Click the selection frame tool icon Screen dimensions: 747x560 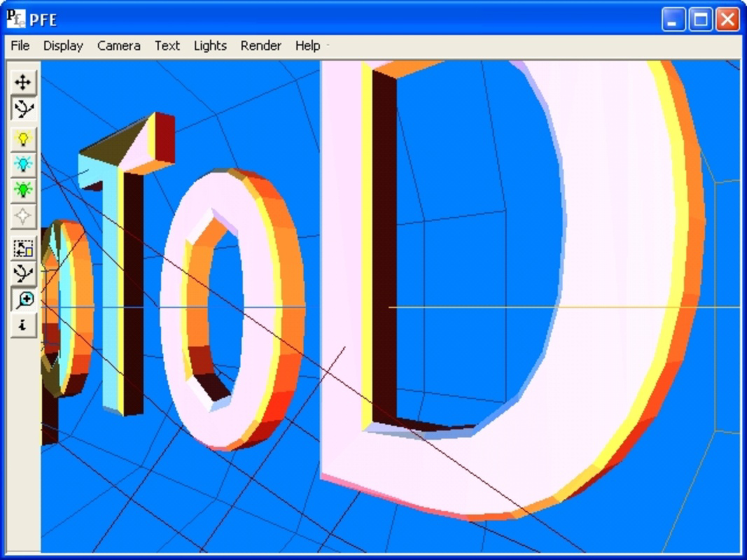tap(23, 247)
